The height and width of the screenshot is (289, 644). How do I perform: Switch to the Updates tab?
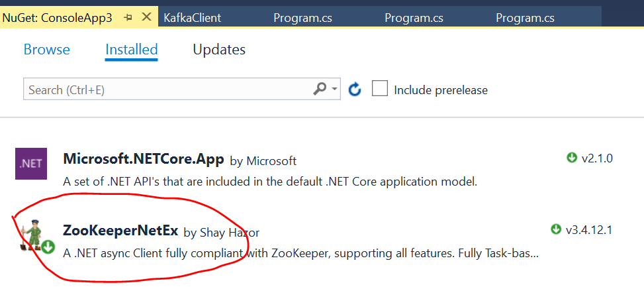pos(219,49)
